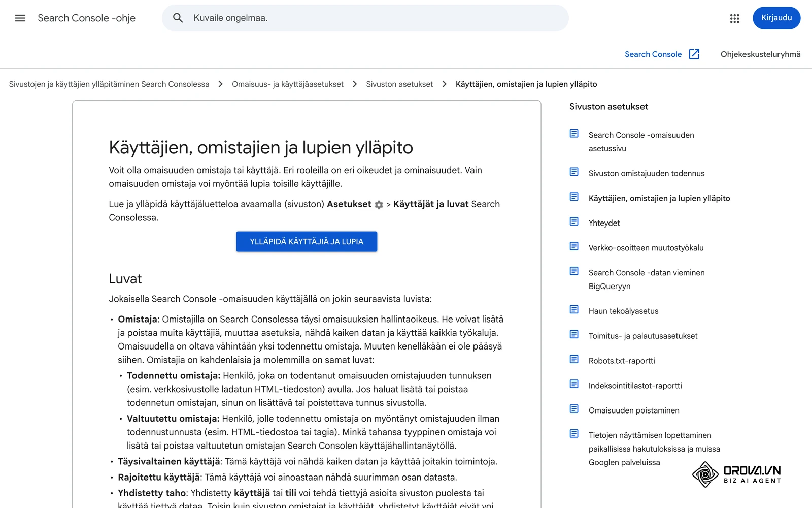Click the document icon beside Tietojen näyttämisen lopettaminen
This screenshot has width=812, height=508.
point(574,434)
